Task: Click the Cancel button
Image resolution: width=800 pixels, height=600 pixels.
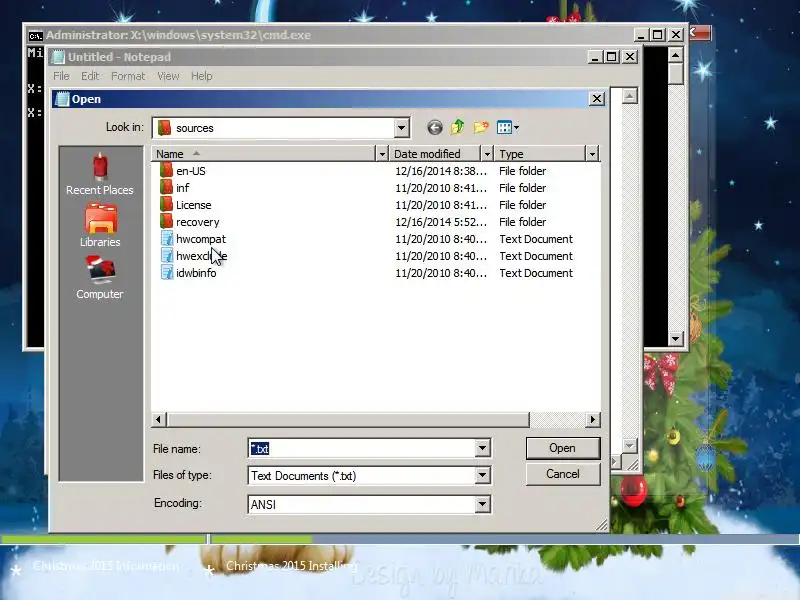Action: pos(563,474)
